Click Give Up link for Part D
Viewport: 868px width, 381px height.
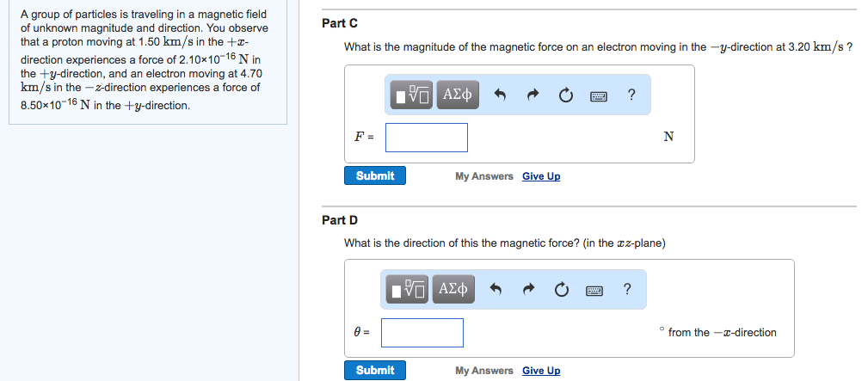[x=541, y=371]
